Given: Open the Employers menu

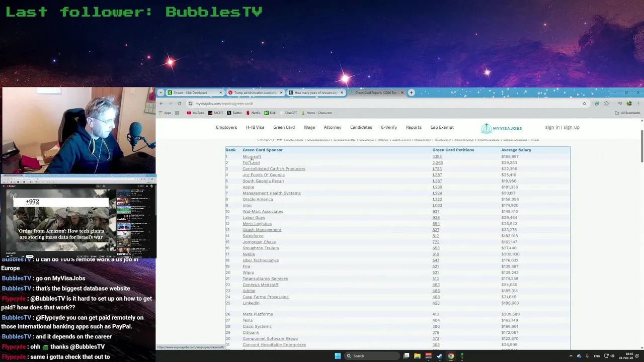Looking at the screenshot, I should point(226,127).
